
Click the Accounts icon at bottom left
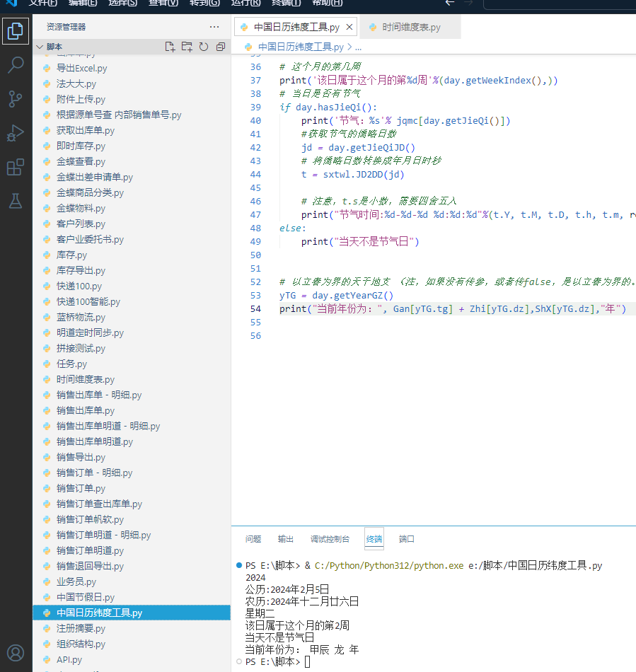coord(16,652)
